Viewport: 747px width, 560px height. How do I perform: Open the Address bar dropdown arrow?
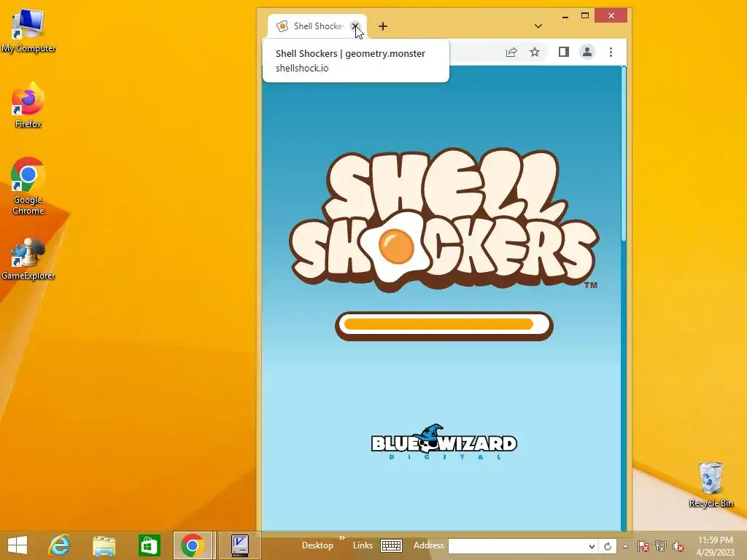pyautogui.click(x=592, y=546)
